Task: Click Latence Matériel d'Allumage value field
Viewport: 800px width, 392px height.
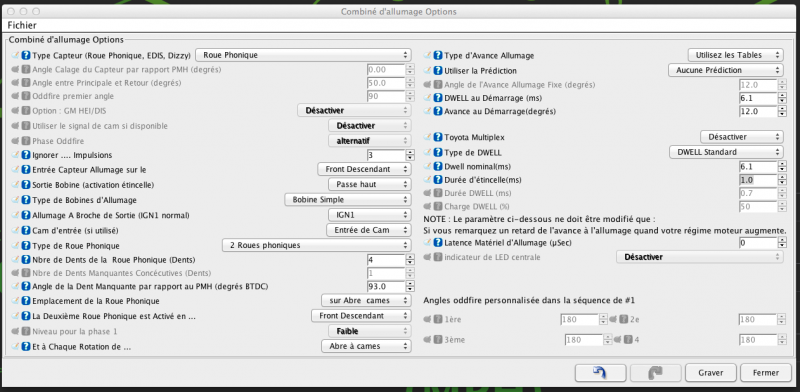Action: [x=758, y=243]
